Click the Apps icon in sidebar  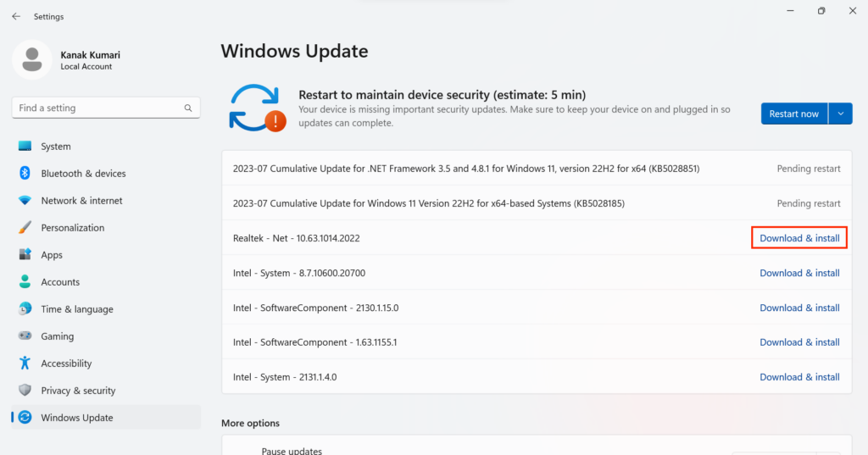pyautogui.click(x=25, y=255)
